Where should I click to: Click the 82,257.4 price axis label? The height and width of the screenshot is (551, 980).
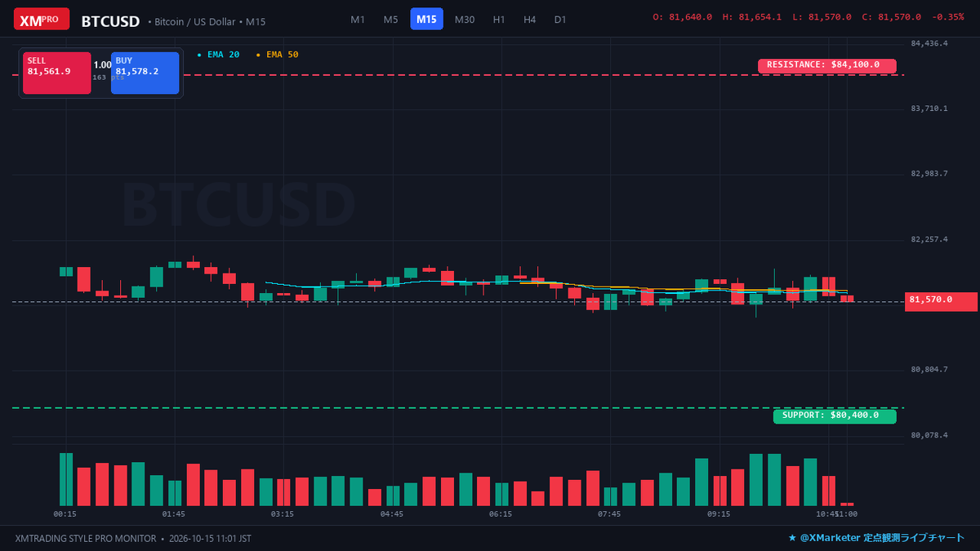coord(929,239)
